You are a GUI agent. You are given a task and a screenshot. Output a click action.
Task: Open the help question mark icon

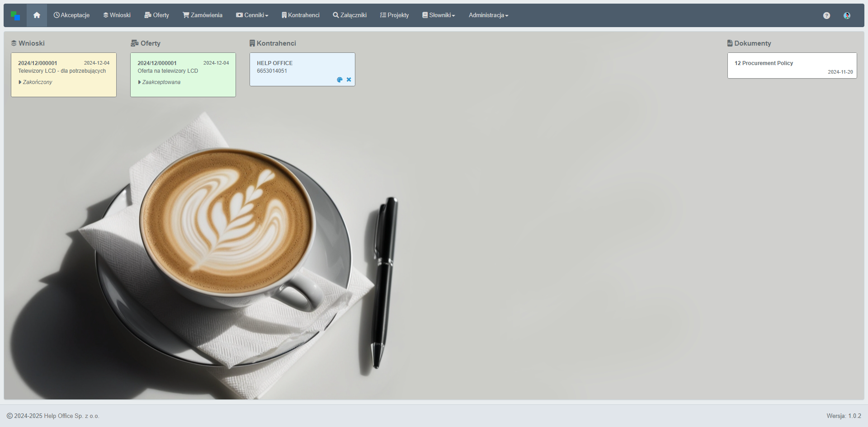(826, 15)
